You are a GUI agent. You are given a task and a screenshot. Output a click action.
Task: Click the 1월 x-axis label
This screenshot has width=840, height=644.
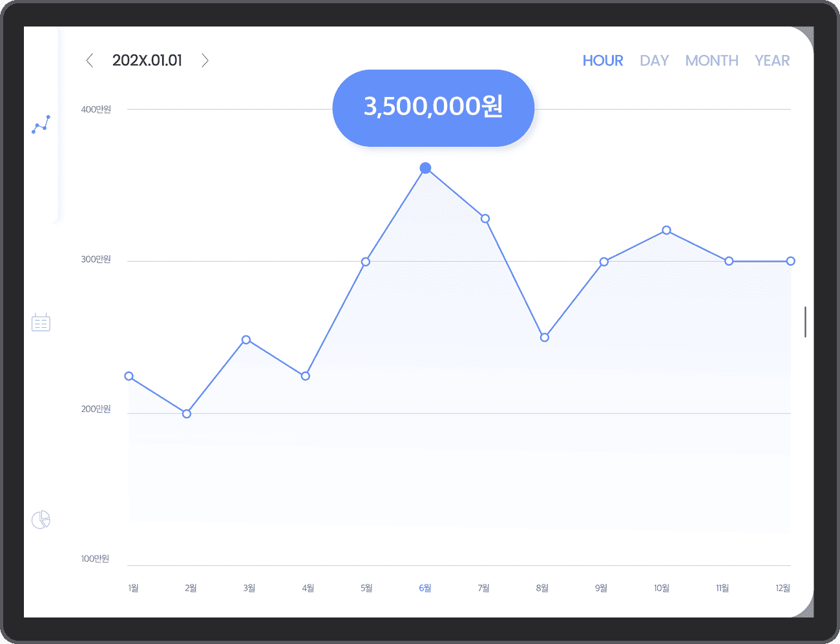133,588
